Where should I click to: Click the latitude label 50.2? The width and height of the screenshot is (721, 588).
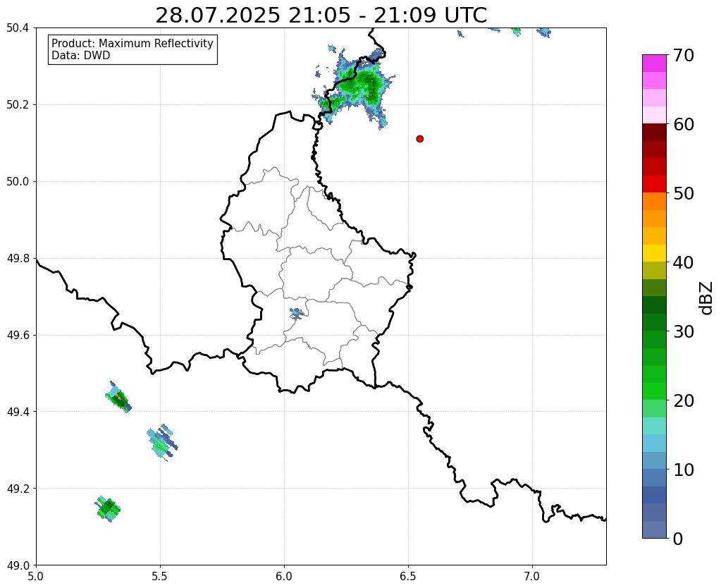coord(18,105)
